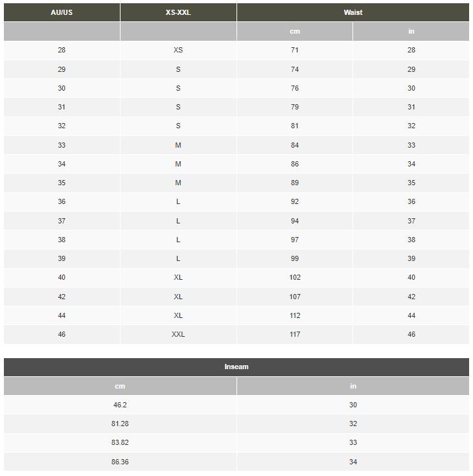Click the waist cm subheader
The image size is (473, 476).
[x=295, y=31]
